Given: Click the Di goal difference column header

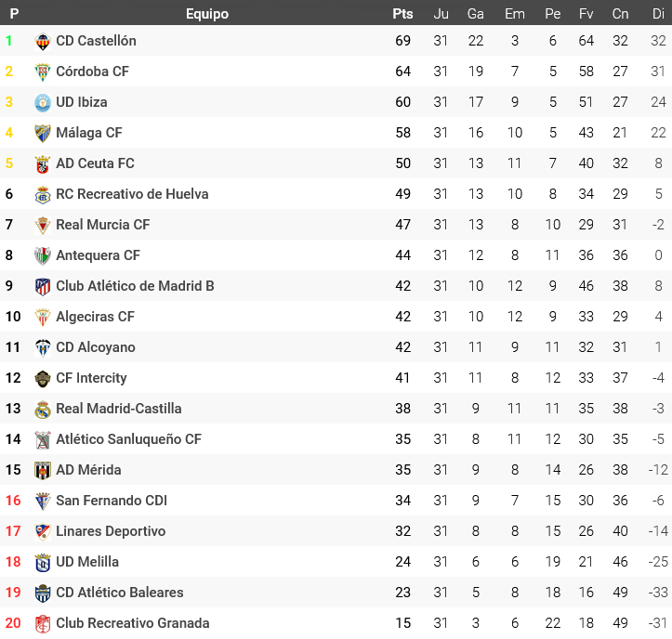Looking at the screenshot, I should click(x=658, y=14).
